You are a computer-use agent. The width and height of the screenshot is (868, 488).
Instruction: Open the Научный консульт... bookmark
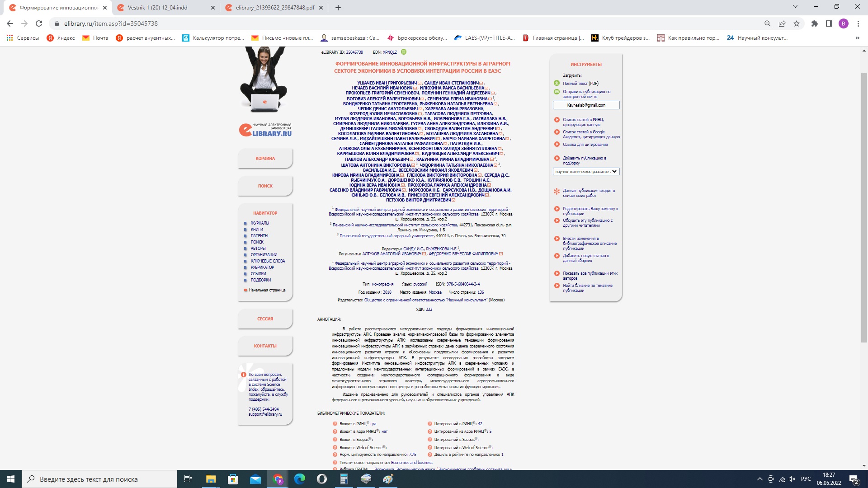[757, 38]
